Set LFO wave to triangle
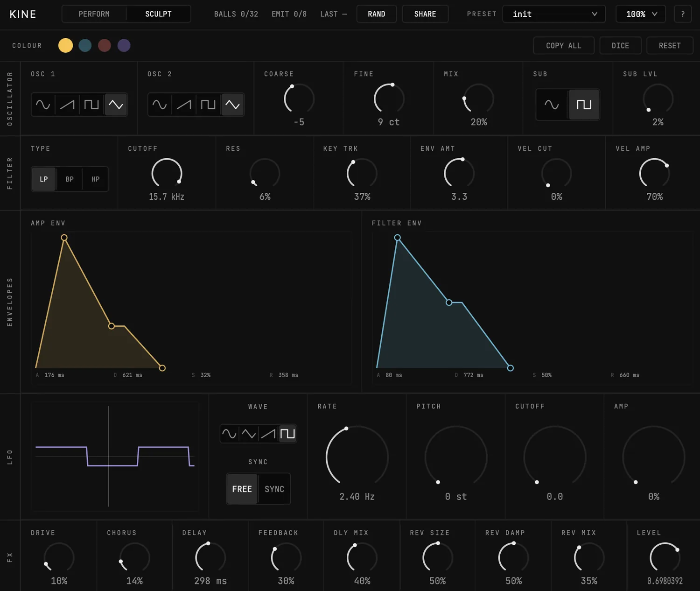This screenshot has height=591, width=700. pos(249,434)
